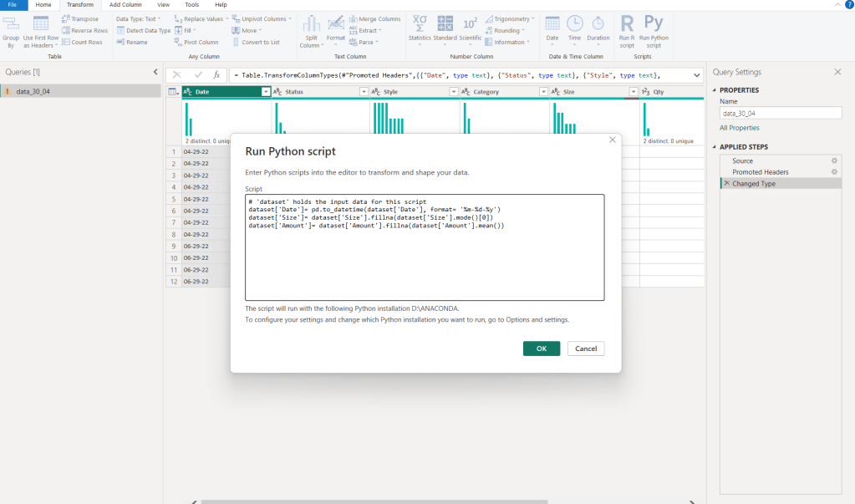Viewport: 855px width, 504px height.
Task: Click the Run R script icon
Action: [627, 23]
